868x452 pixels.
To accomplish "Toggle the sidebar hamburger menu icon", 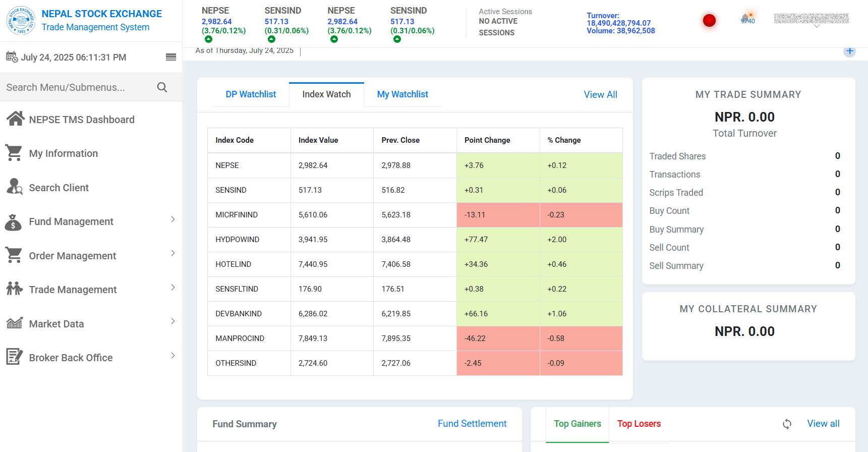I will (x=171, y=57).
